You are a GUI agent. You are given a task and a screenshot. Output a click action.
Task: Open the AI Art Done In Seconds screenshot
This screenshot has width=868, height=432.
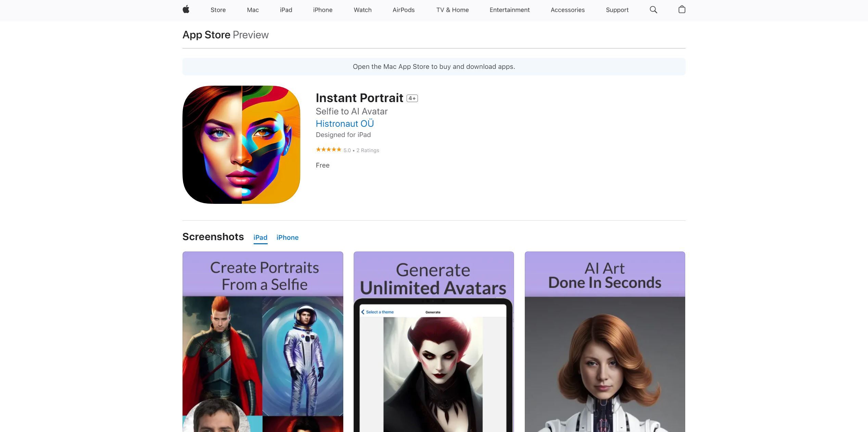604,343
